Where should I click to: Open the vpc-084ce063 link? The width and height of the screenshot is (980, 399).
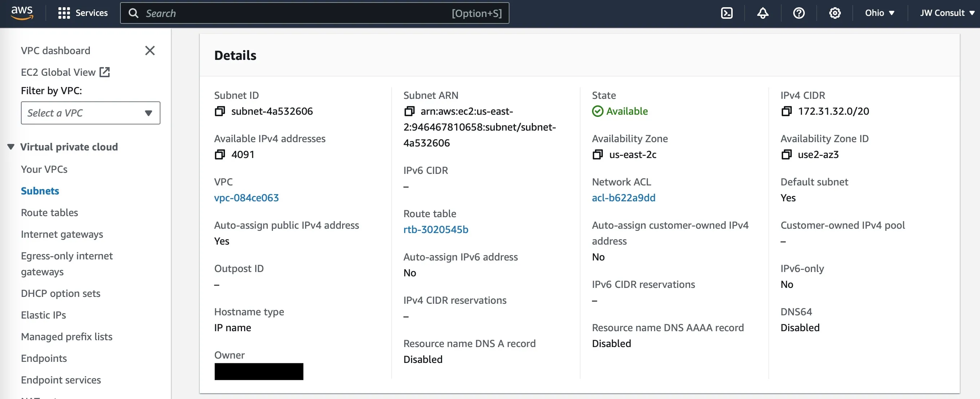247,198
